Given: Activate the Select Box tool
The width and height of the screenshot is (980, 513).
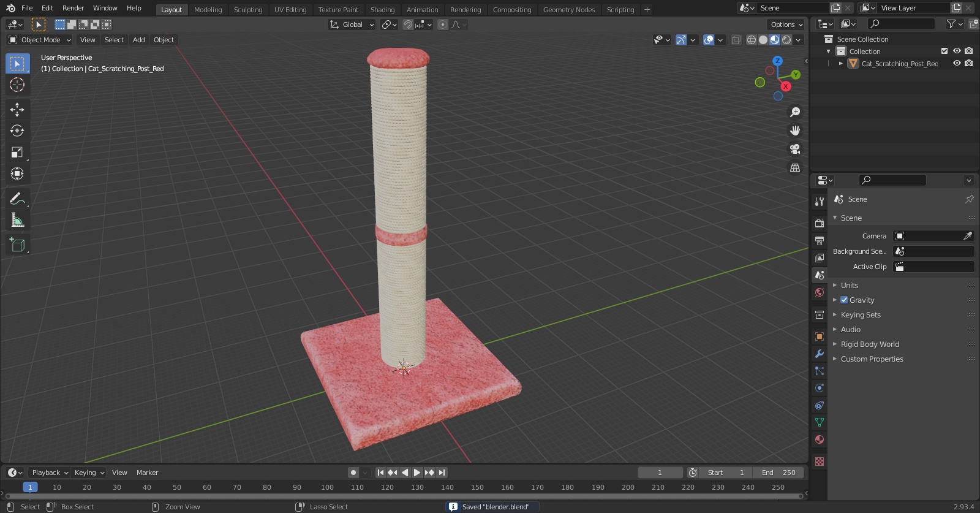Looking at the screenshot, I should [17, 63].
